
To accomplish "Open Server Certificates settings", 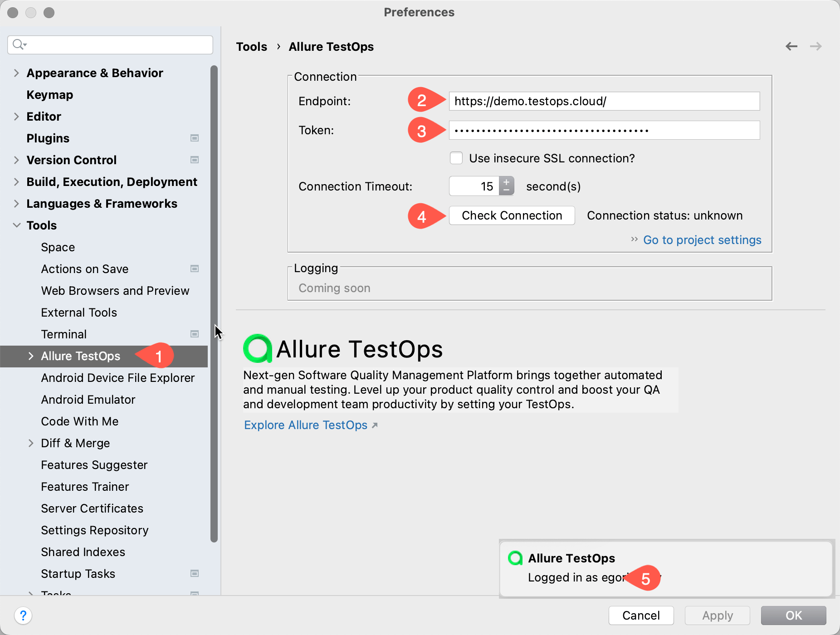I will [x=92, y=508].
